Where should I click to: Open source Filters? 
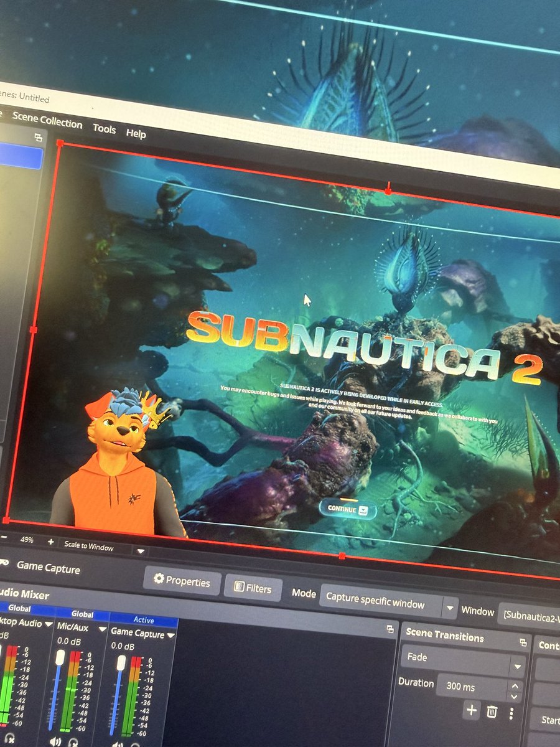253,588
